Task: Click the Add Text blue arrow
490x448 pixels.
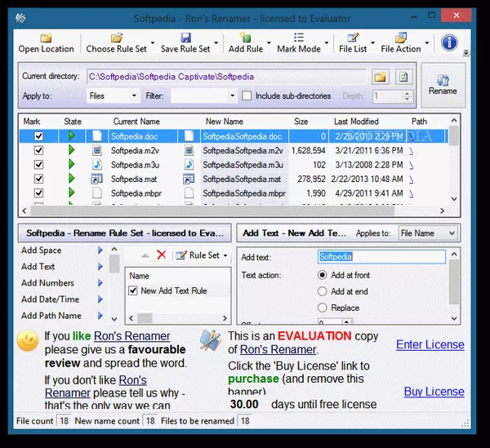Action: coord(100,266)
